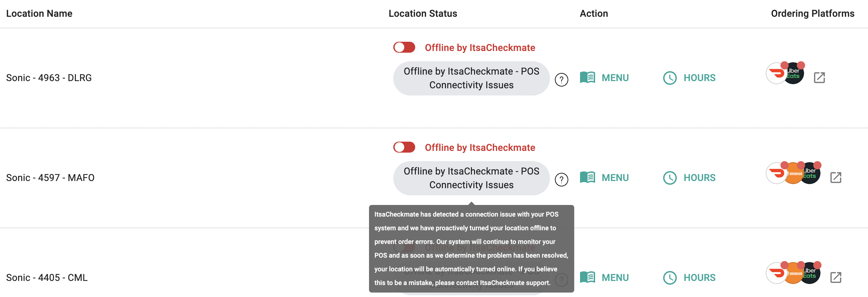Open external link icon for Sonic - 4963 - DLRG
Image resolution: width=868 pixels, height=297 pixels.
[819, 78]
